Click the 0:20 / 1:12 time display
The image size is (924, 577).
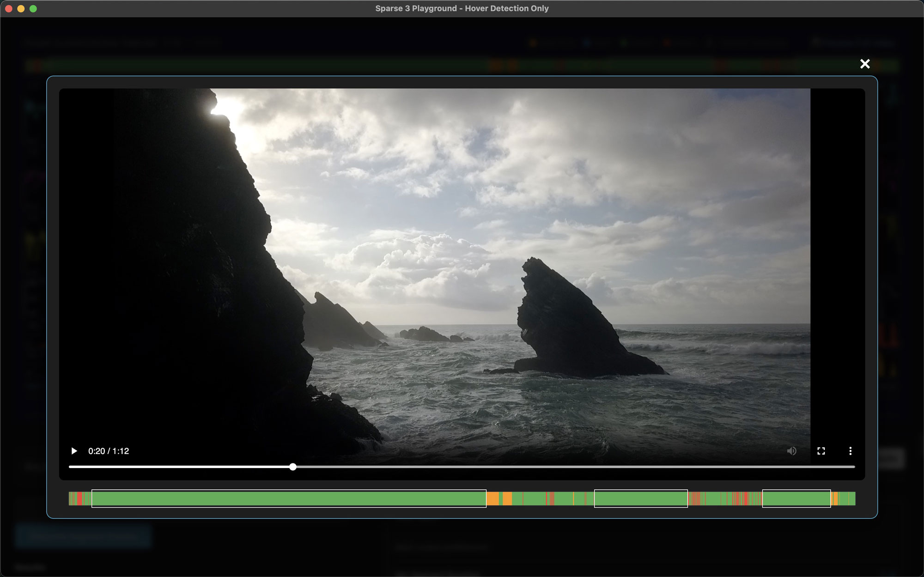click(109, 451)
